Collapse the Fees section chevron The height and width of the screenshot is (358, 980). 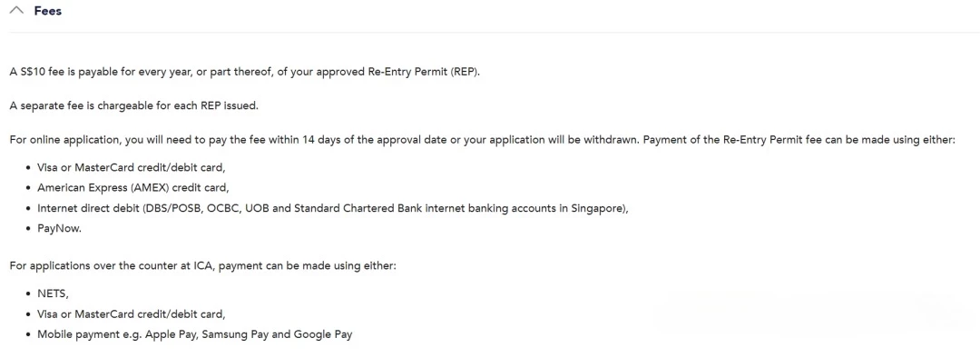click(17, 11)
